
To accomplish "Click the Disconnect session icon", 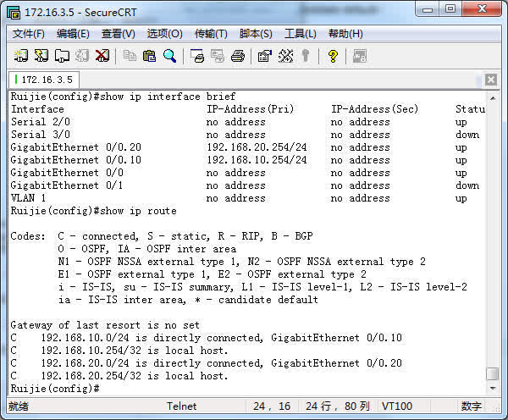I will 102,56.
